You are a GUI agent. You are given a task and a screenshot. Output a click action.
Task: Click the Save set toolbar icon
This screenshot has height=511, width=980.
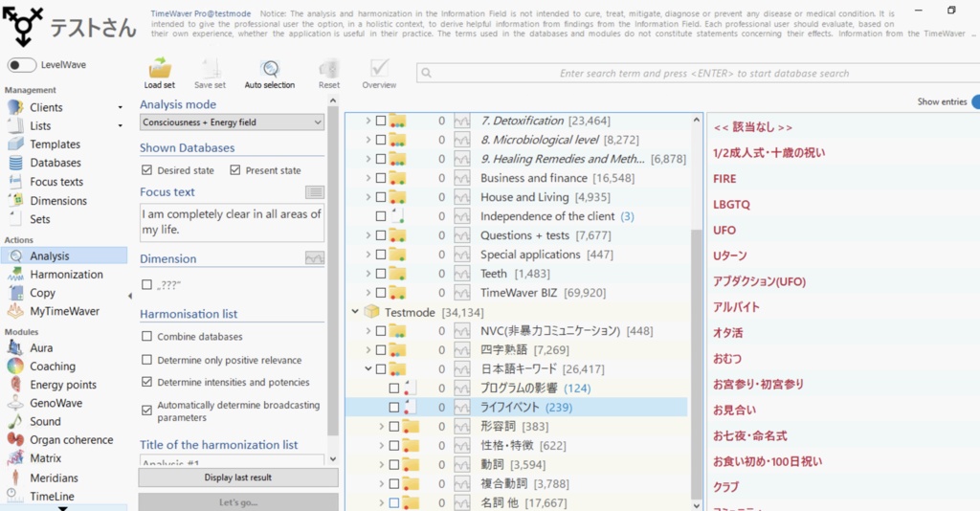(x=210, y=74)
